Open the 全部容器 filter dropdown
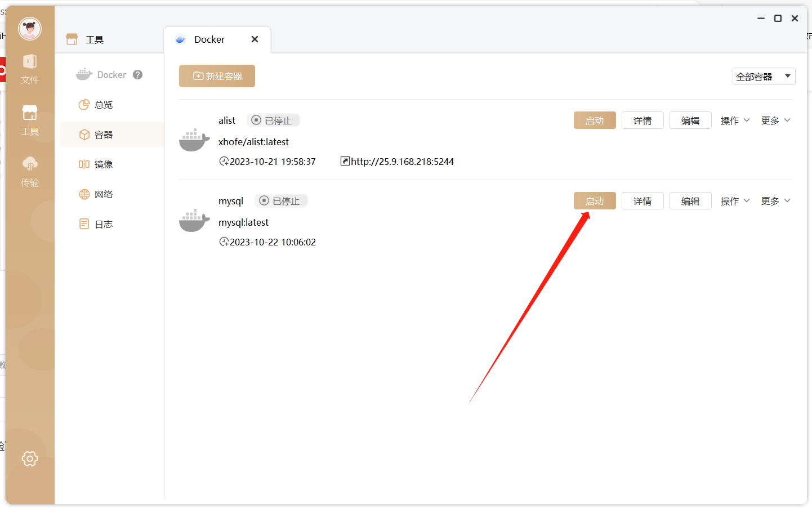 coord(764,77)
